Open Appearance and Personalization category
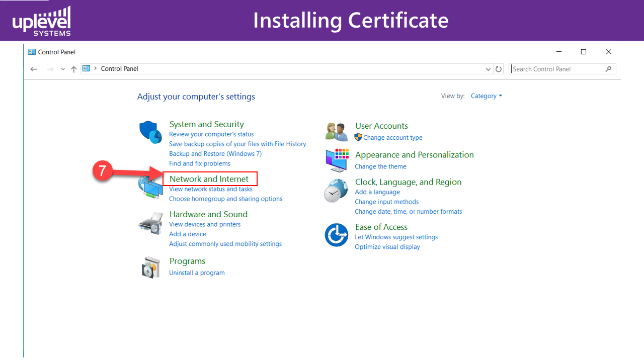This screenshot has width=644, height=362. [415, 155]
